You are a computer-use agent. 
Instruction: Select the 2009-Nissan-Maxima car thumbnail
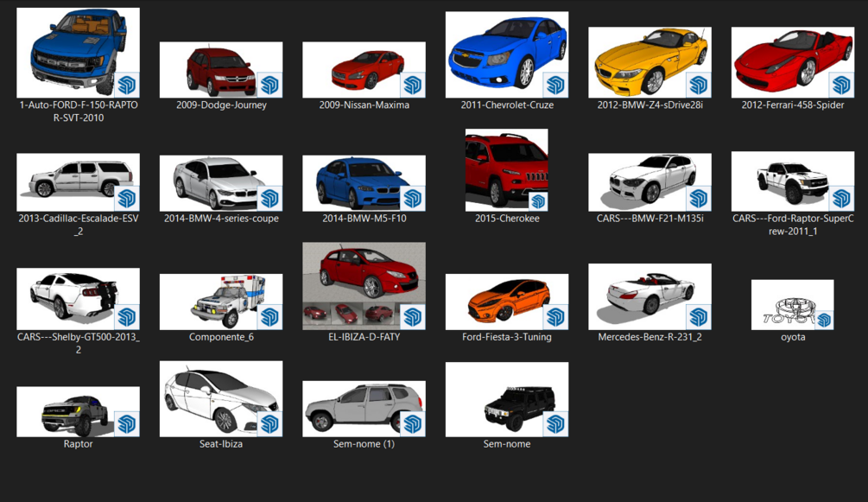pos(364,70)
